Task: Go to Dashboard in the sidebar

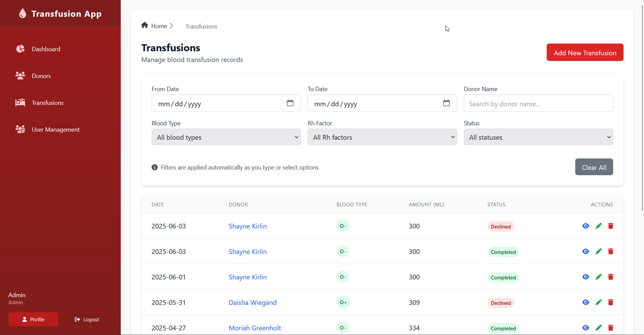Action: (46, 49)
